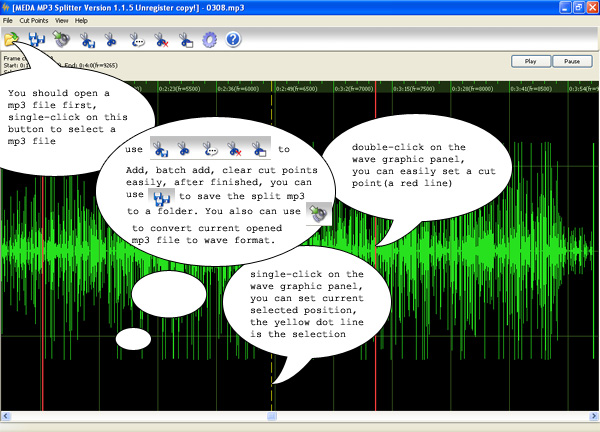Clear cut points scissors with window icon
Image resolution: width=600 pixels, height=432 pixels.
pyautogui.click(x=186, y=40)
